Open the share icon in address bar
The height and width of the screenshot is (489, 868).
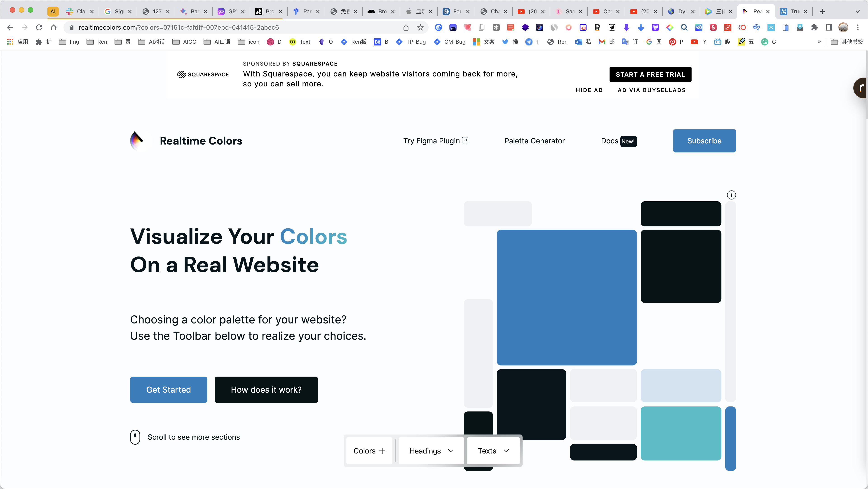tap(406, 27)
